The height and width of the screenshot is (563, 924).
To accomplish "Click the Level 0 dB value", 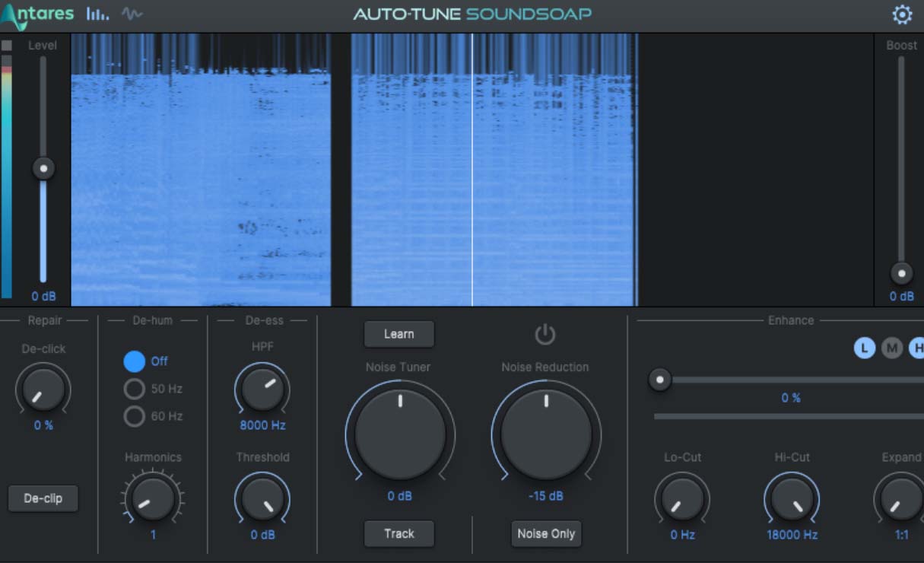I will pyautogui.click(x=43, y=296).
